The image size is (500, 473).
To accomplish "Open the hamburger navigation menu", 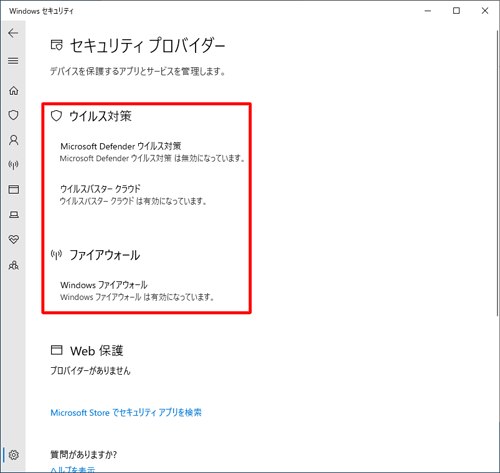I will [13, 61].
